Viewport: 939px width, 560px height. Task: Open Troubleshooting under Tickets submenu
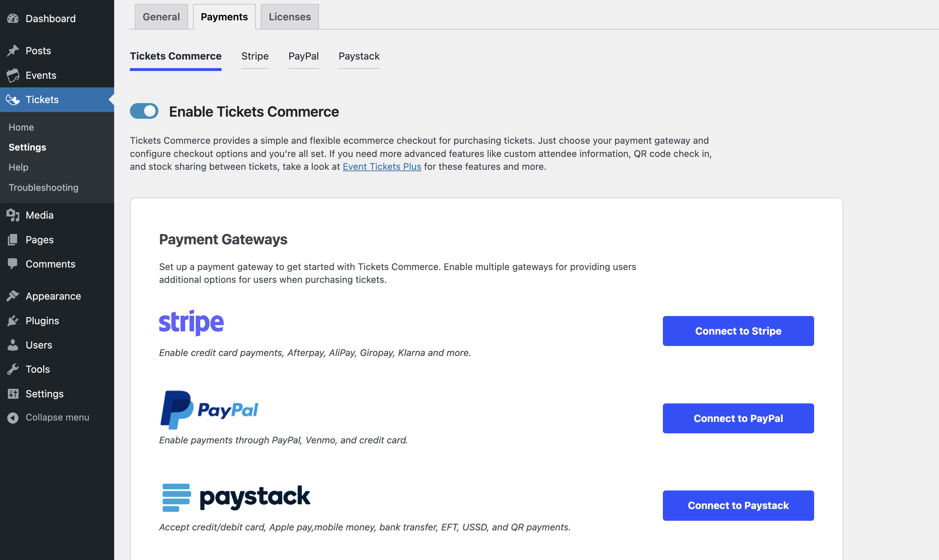coord(44,188)
